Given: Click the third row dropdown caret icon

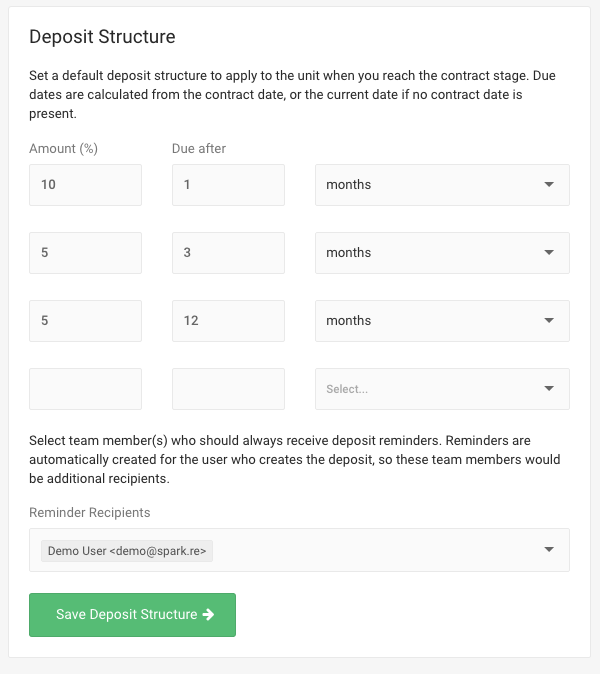Looking at the screenshot, I should [x=549, y=321].
